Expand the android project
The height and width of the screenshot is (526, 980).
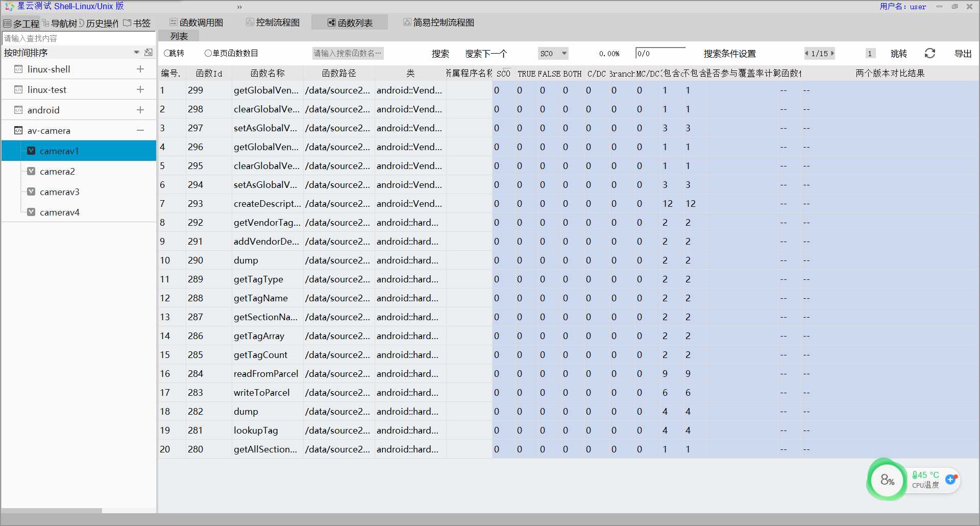point(140,110)
